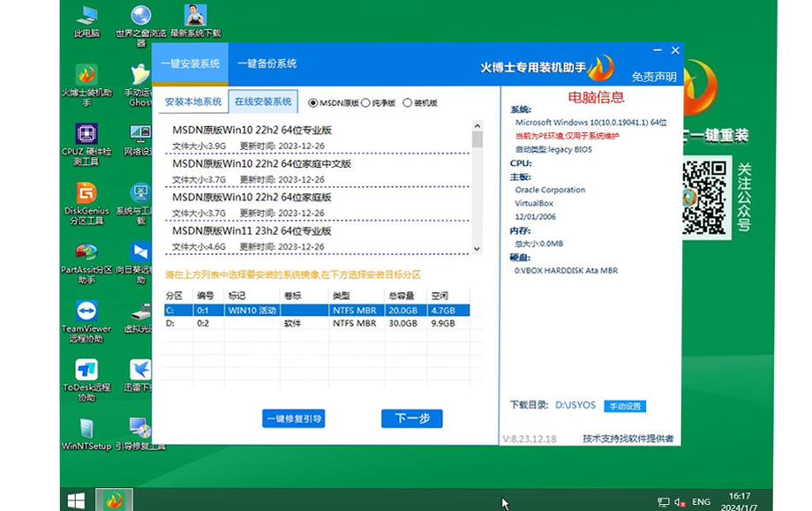
Task: Click the 下一步 button
Action: [411, 418]
